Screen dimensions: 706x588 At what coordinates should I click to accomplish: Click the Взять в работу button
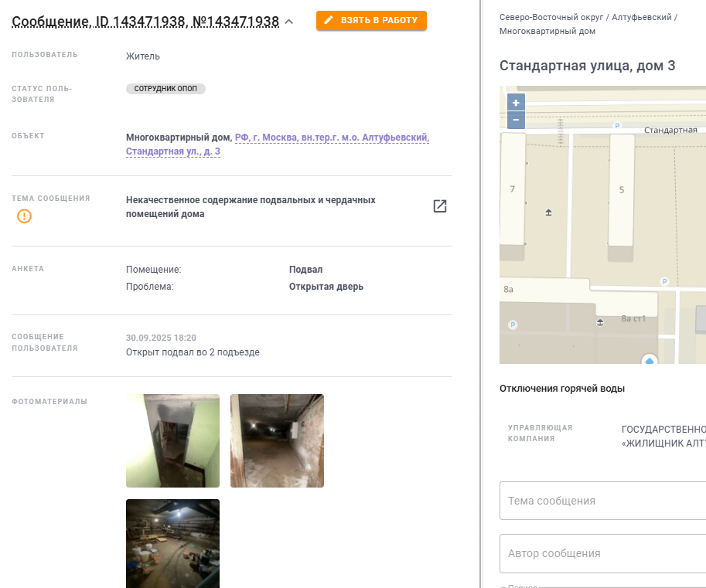[371, 20]
